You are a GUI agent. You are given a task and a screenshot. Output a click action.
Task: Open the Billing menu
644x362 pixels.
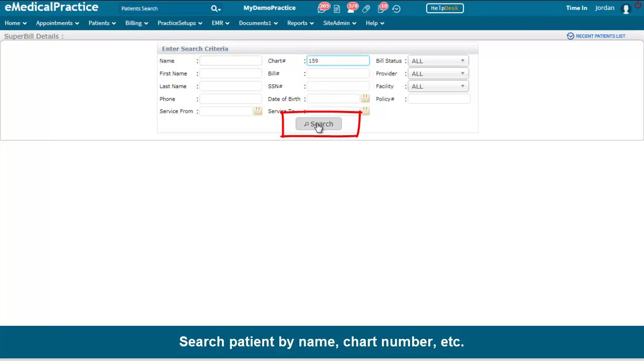tap(137, 23)
